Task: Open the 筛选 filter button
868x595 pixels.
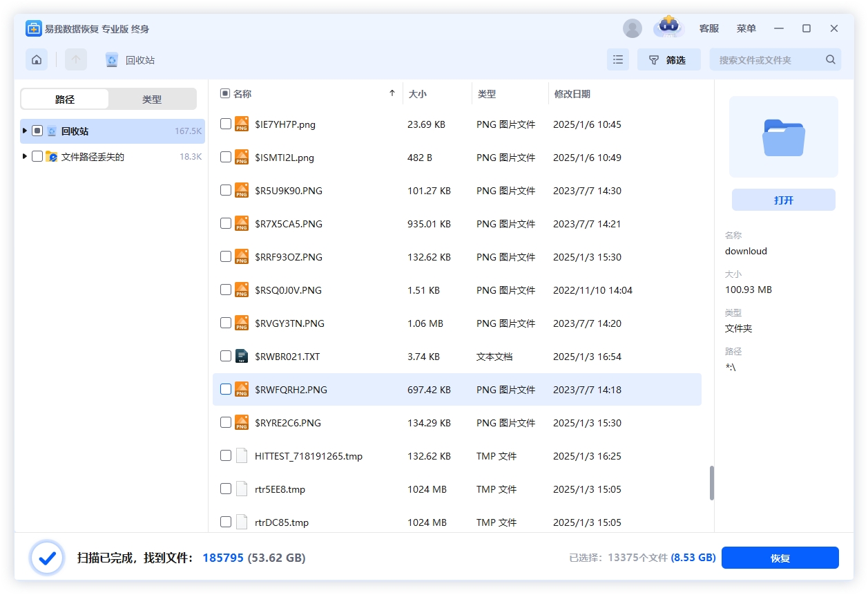Action: 668,60
